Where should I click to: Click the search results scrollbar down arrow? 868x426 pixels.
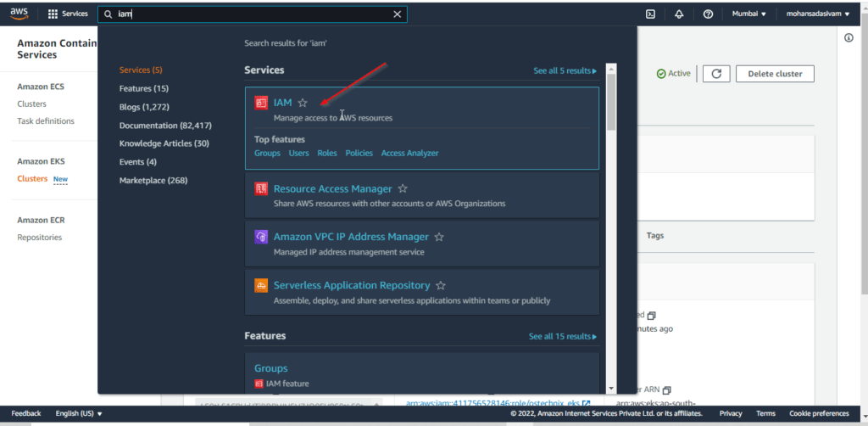(611, 389)
